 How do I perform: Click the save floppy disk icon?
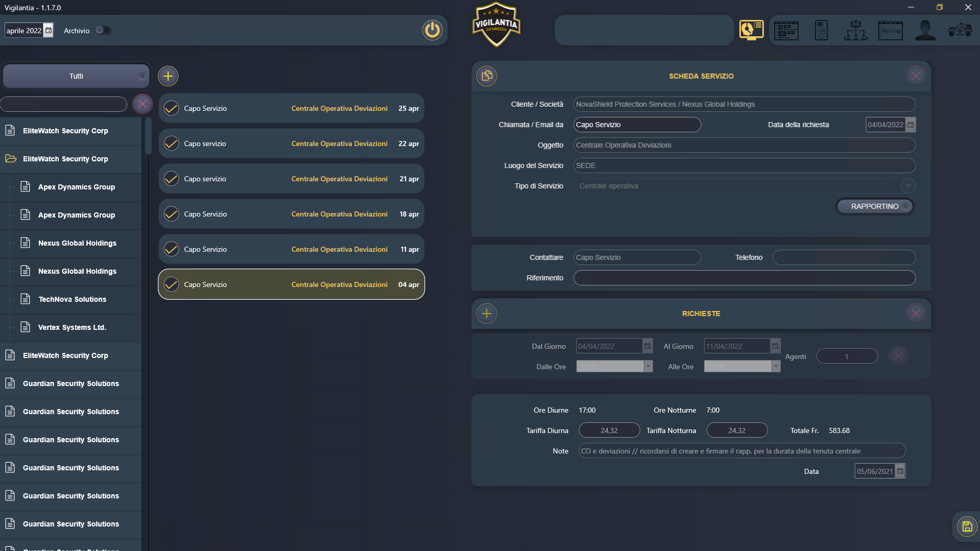click(967, 526)
